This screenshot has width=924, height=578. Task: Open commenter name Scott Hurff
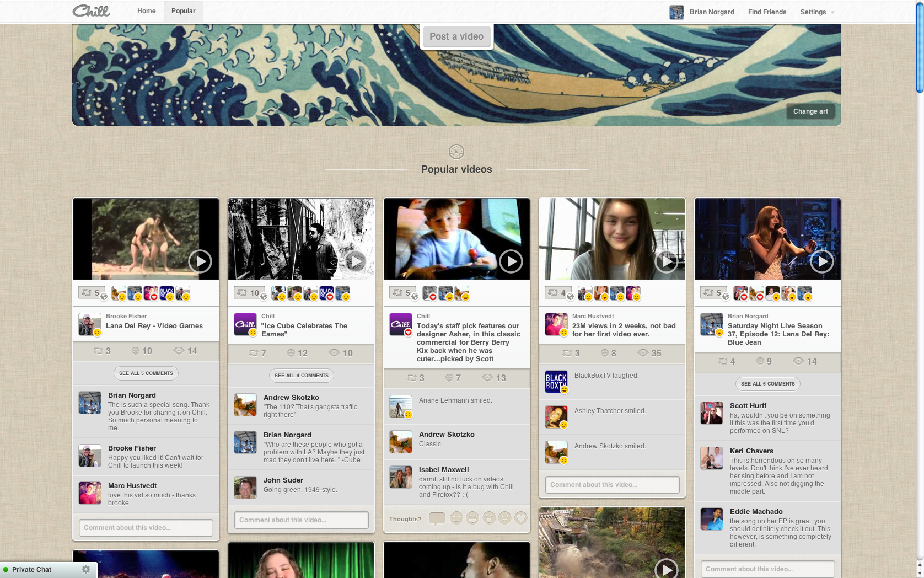[x=748, y=406]
